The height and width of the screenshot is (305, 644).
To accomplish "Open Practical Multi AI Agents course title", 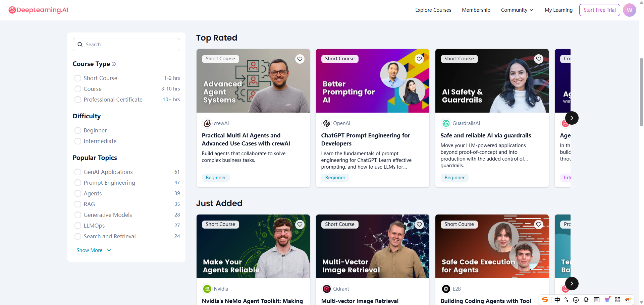I will [246, 139].
